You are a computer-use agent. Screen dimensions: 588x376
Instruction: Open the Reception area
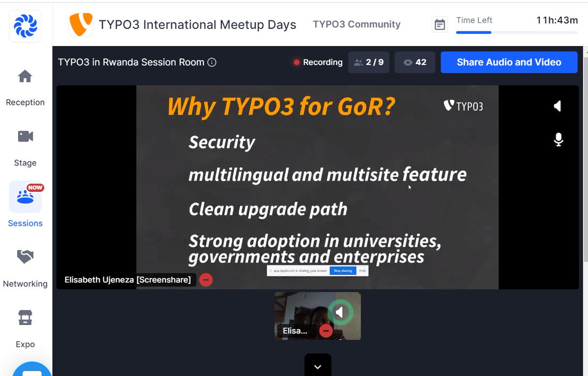[25, 88]
